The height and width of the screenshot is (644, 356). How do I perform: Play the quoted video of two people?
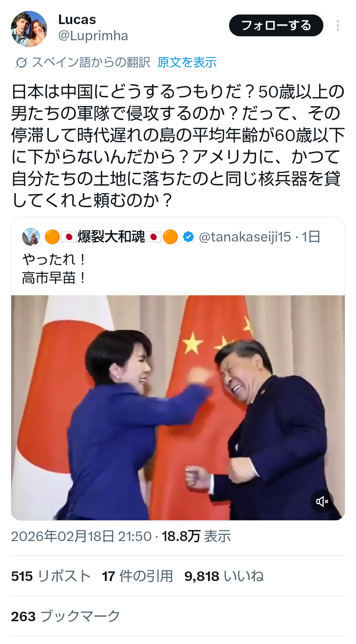pyautogui.click(x=178, y=408)
